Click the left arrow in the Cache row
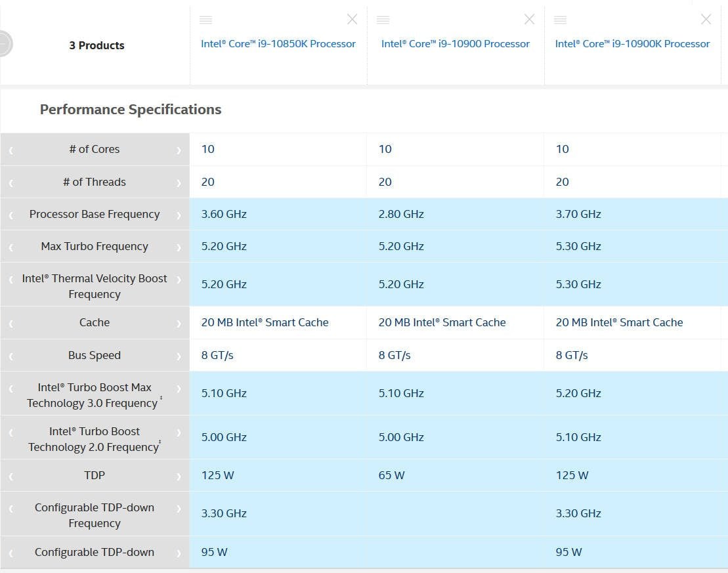Image resolution: width=728 pixels, height=573 pixels. 11,324
